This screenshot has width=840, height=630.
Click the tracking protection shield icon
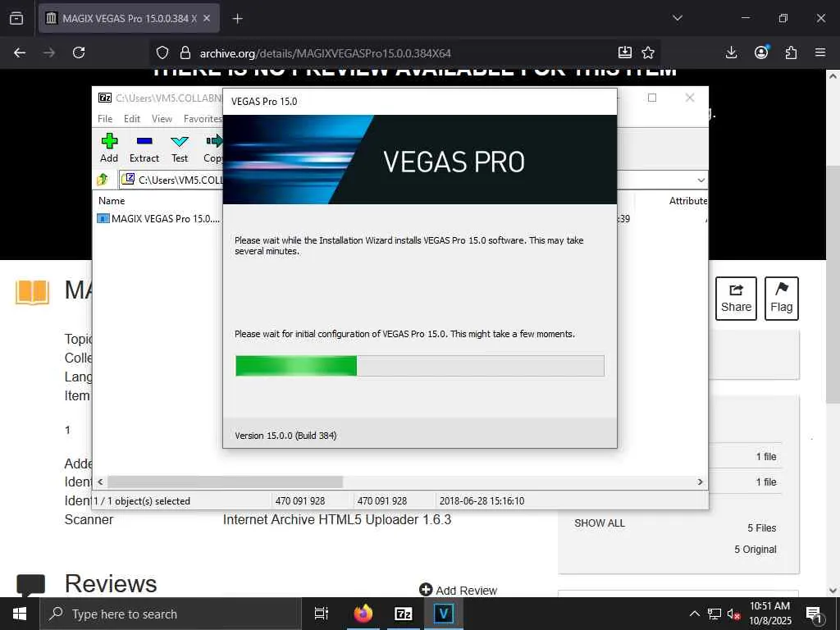coord(162,52)
